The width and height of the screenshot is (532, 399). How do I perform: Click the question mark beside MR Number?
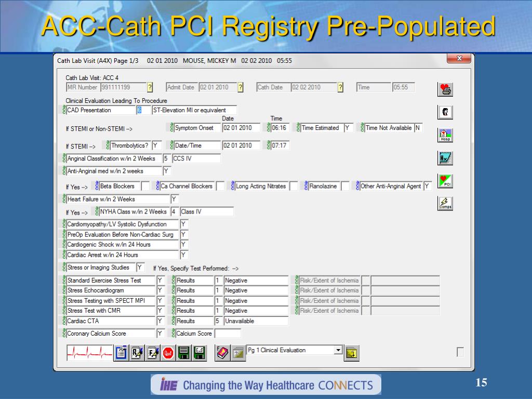(x=150, y=87)
